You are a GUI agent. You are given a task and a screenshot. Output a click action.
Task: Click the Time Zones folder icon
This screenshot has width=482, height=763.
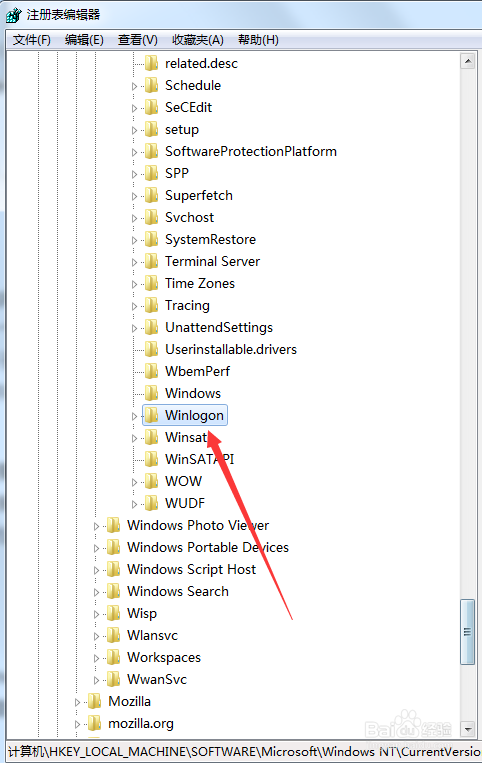point(152,283)
